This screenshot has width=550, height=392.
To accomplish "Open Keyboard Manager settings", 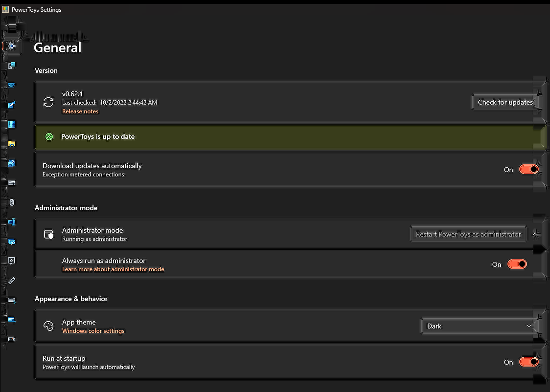I will [x=11, y=182].
